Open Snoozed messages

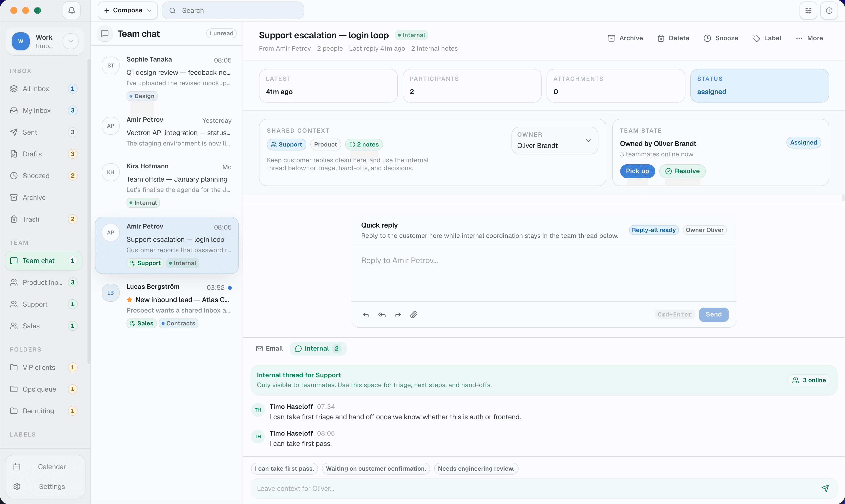coord(44,176)
